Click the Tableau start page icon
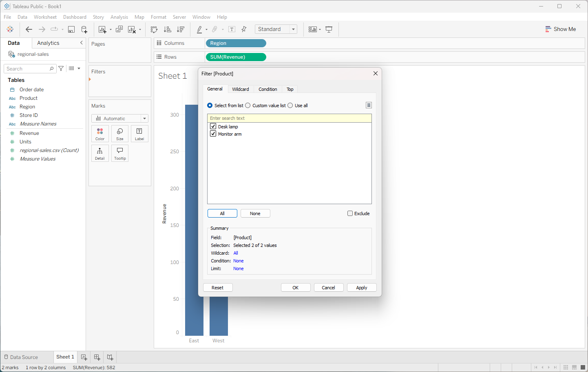 [x=10, y=29]
